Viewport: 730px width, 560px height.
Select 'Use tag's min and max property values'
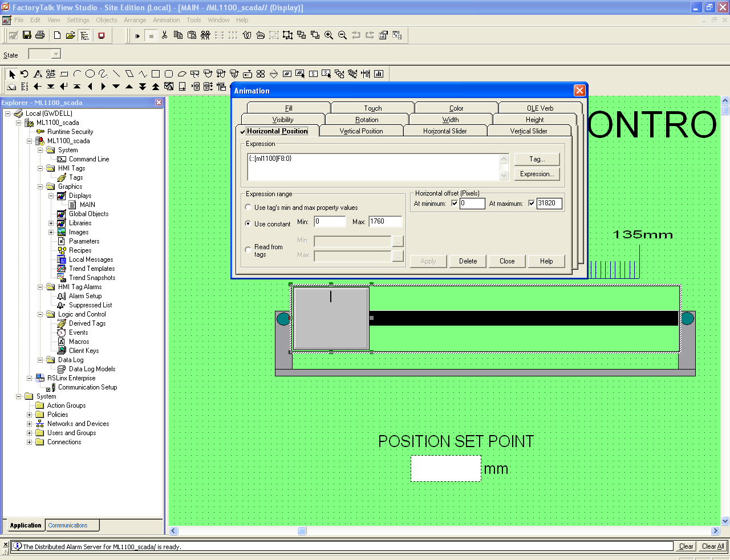coord(248,207)
